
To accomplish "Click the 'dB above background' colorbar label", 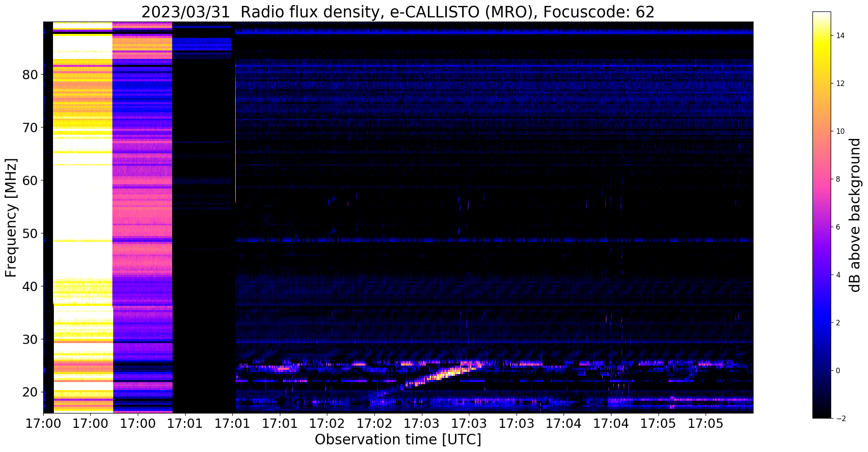I will point(855,215).
